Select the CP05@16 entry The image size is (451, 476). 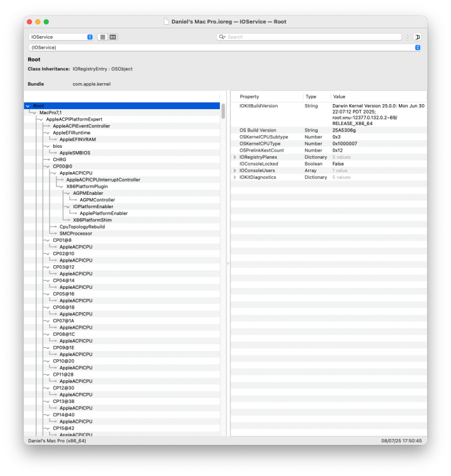[64, 294]
